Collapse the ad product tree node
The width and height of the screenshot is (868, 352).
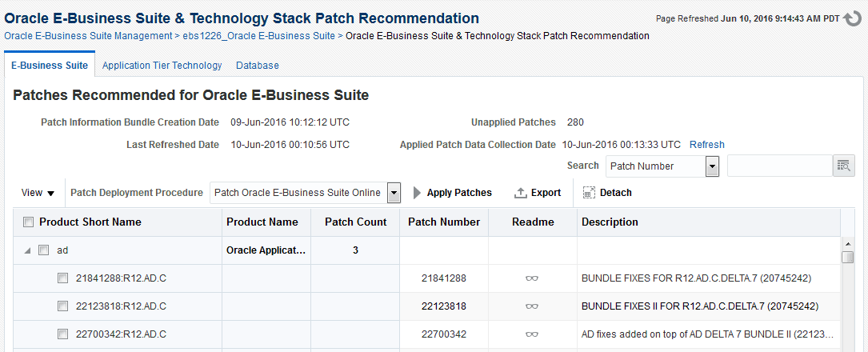point(28,250)
